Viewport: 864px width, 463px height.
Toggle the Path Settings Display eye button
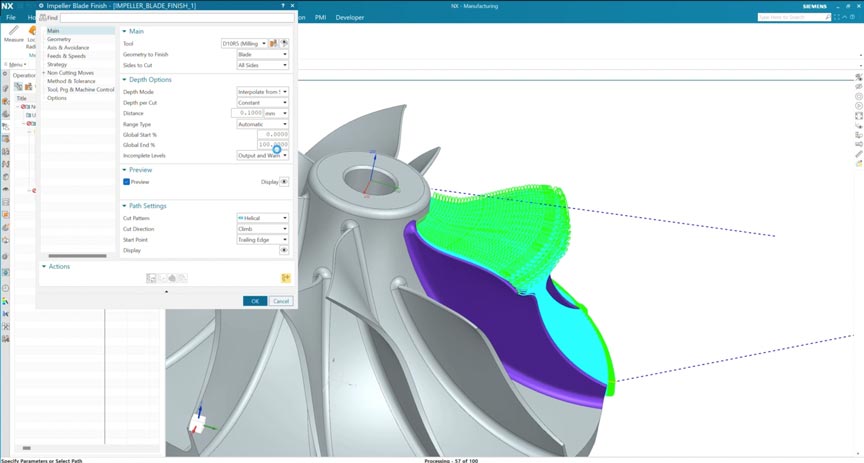[x=284, y=250]
